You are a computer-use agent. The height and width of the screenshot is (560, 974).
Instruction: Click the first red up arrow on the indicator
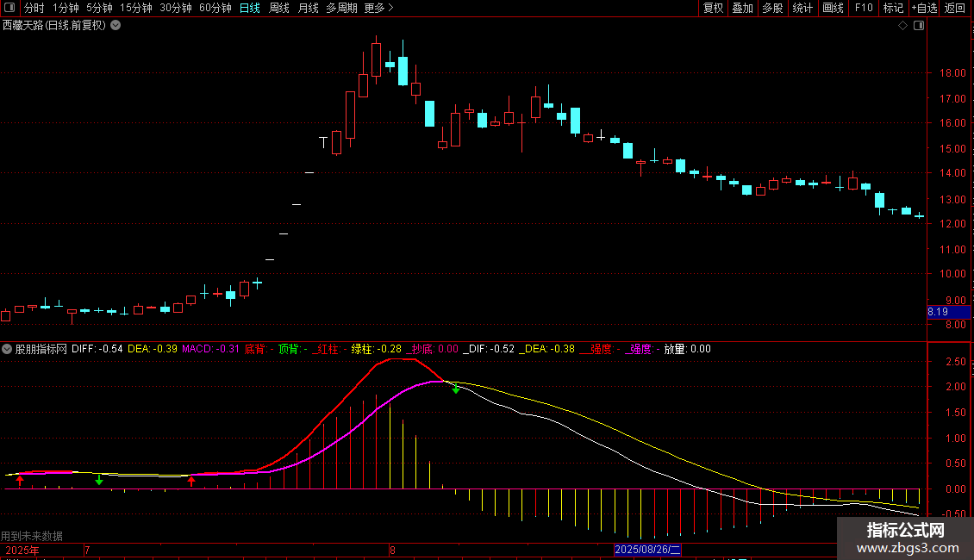coord(20,480)
